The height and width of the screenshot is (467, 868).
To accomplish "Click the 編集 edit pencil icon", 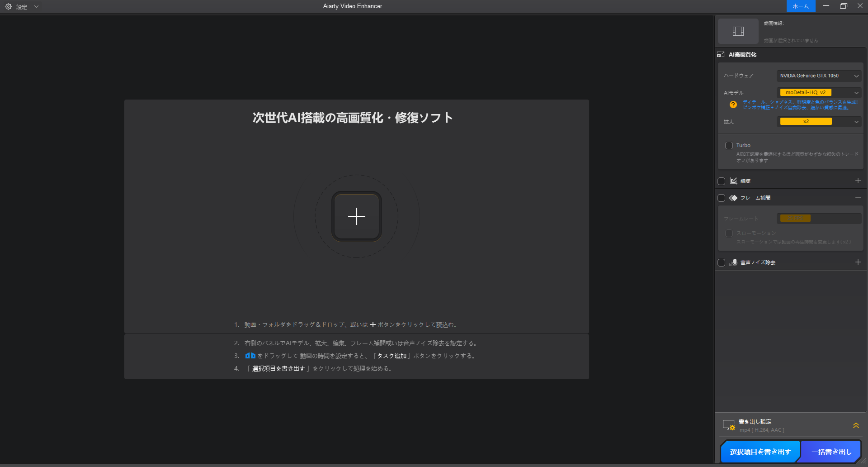I will (x=733, y=181).
